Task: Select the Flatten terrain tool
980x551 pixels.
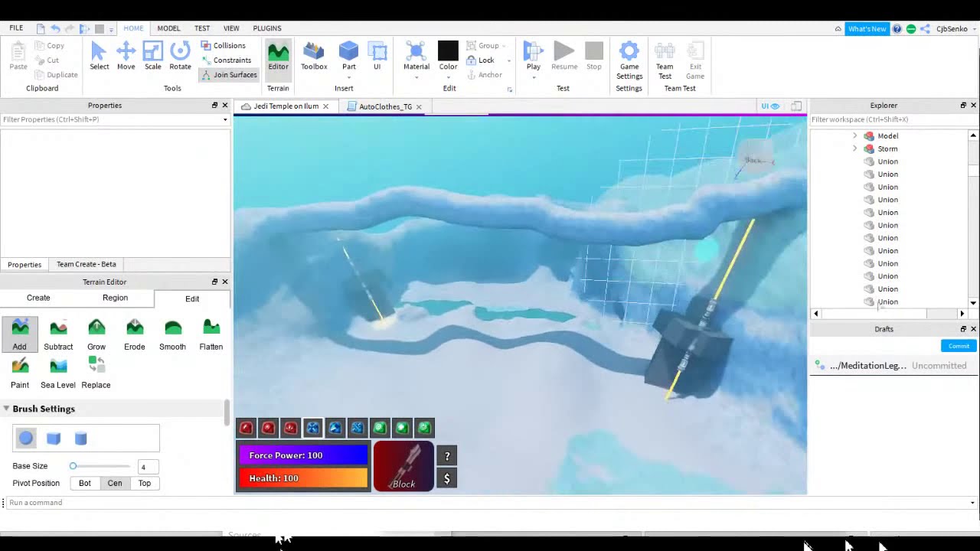Action: (x=211, y=334)
